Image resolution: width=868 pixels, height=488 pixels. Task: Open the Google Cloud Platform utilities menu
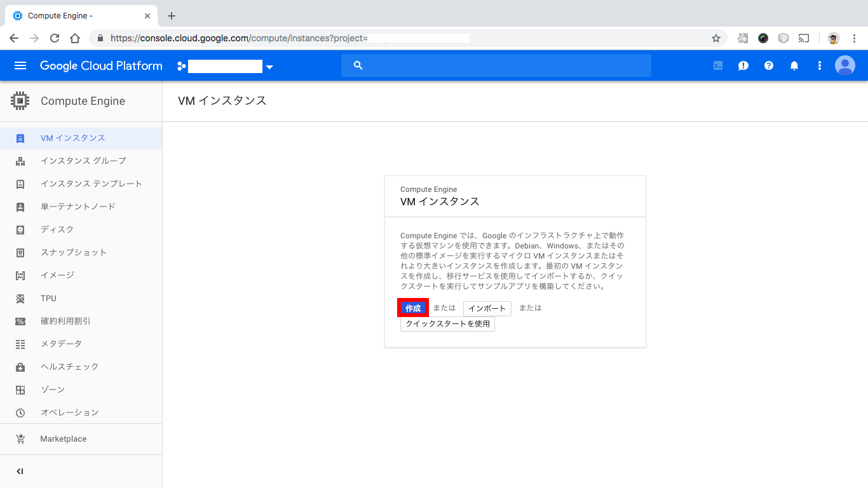pos(819,65)
